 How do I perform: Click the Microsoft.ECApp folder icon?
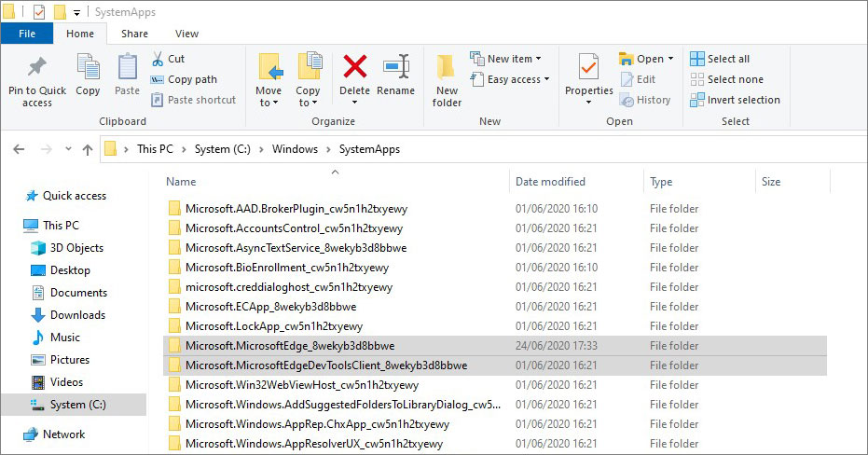point(174,306)
